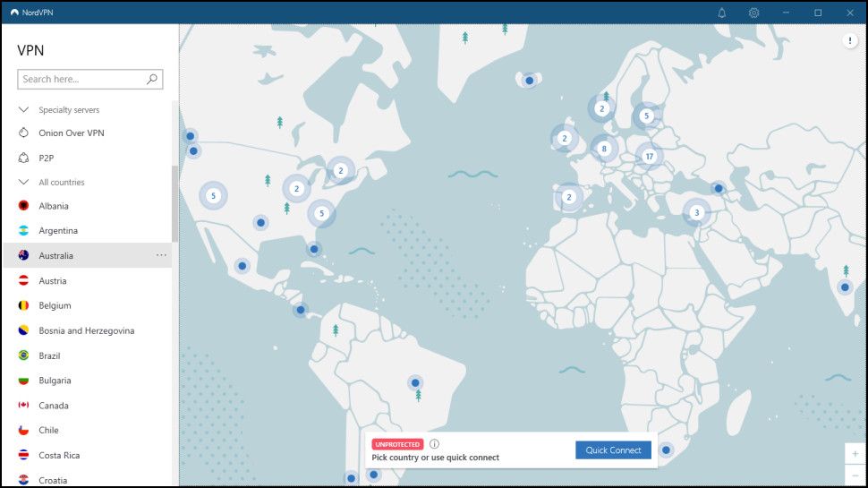Click the Bulgaria flag icon
Screen dimensions: 868x488
point(23,381)
